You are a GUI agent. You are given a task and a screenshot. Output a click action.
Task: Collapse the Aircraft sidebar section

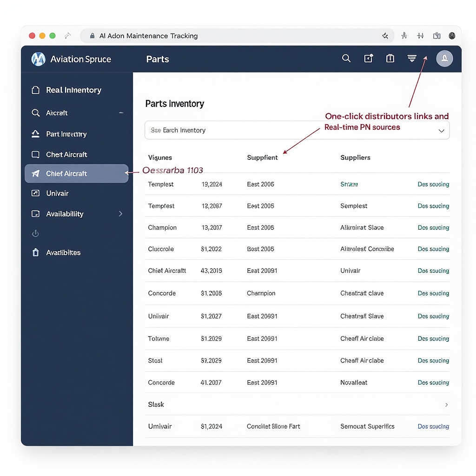121,112
